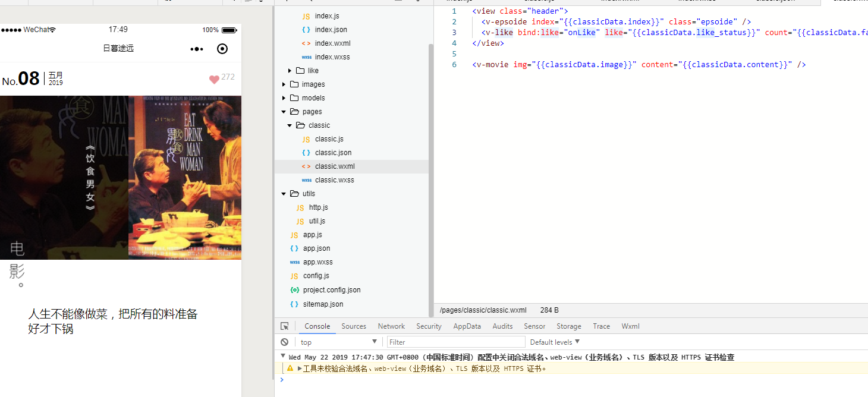This screenshot has width=868, height=397.
Task: Switch to the Storage tab
Action: [569, 326]
